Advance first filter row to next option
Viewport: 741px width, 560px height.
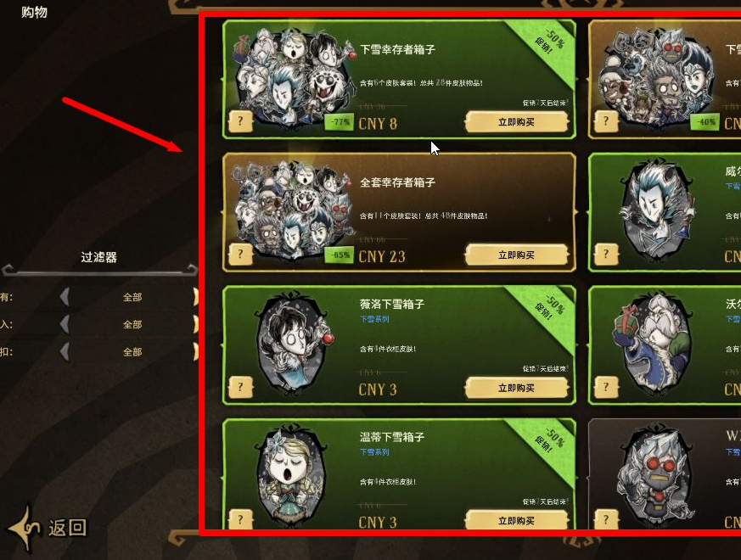point(195,297)
